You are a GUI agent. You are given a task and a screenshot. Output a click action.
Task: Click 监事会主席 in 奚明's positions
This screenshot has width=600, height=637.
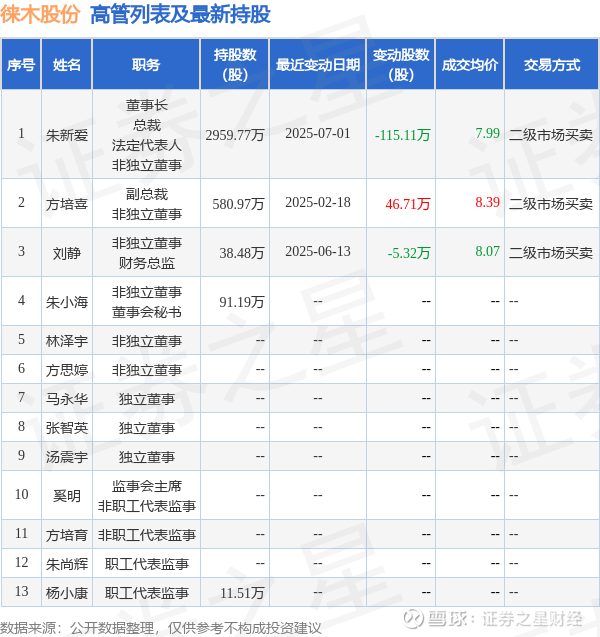pyautogui.click(x=147, y=486)
